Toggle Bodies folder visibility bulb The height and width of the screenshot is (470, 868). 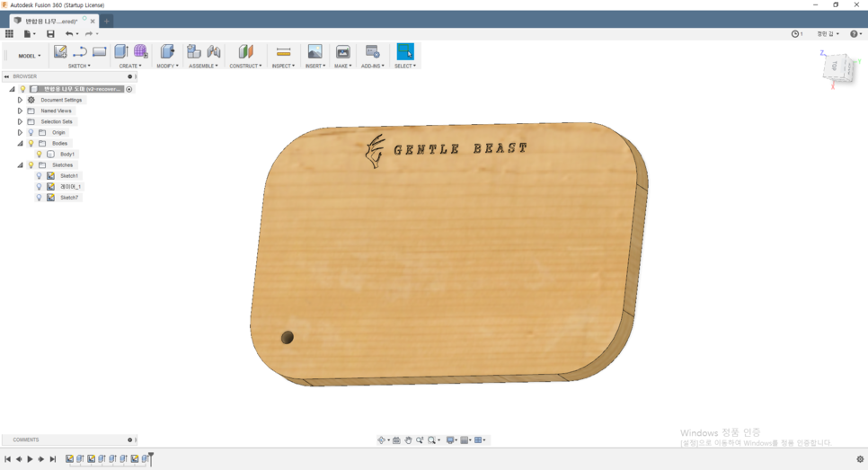[31, 144]
